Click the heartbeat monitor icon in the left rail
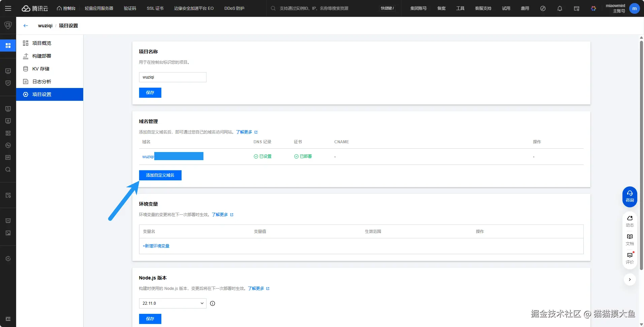The width and height of the screenshot is (644, 327). coord(8,145)
